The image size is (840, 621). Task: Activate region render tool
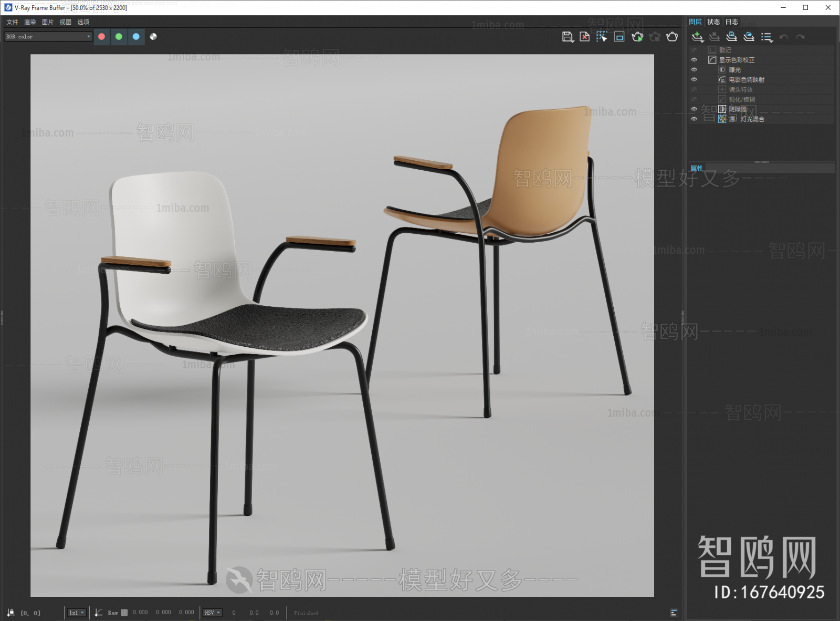tap(619, 37)
